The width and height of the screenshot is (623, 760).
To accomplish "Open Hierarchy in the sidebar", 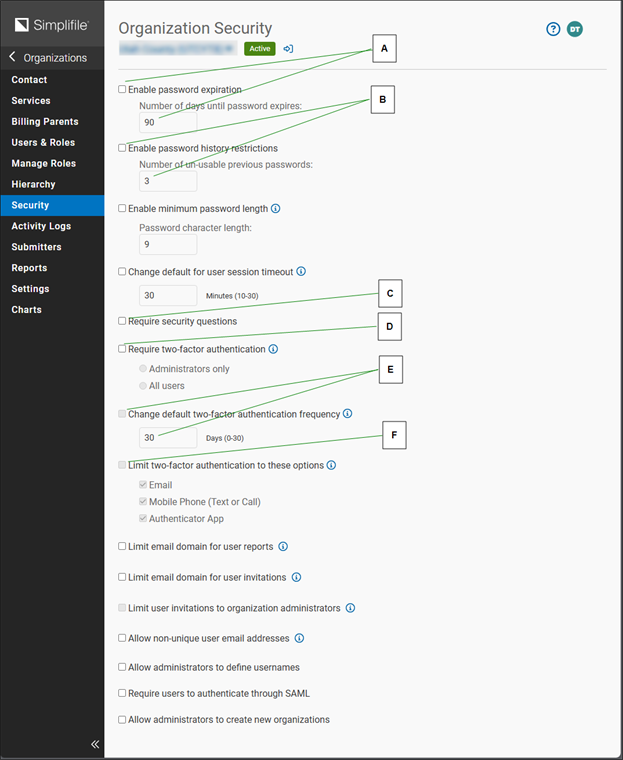I will tap(52, 184).
